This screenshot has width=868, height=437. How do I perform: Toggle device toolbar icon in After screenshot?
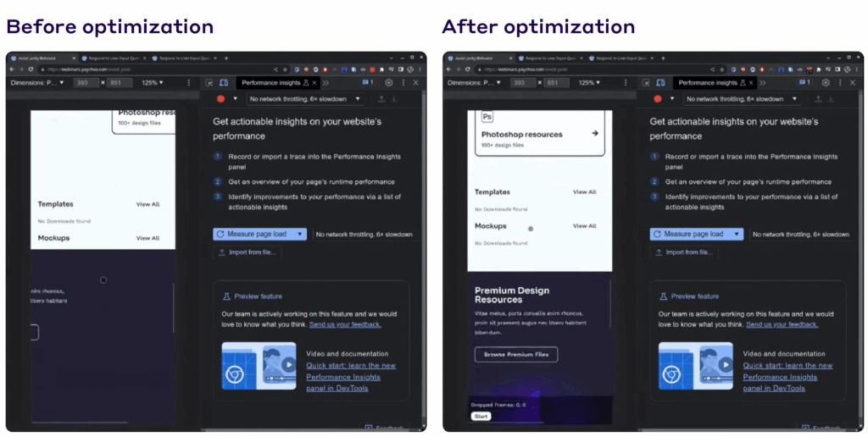tap(660, 82)
